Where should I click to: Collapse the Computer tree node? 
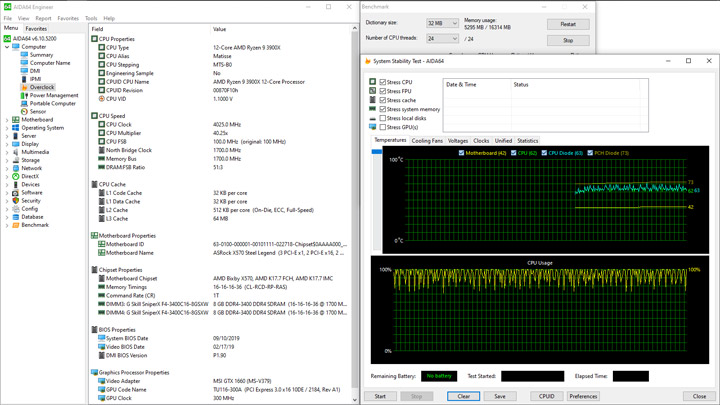pos(7,47)
